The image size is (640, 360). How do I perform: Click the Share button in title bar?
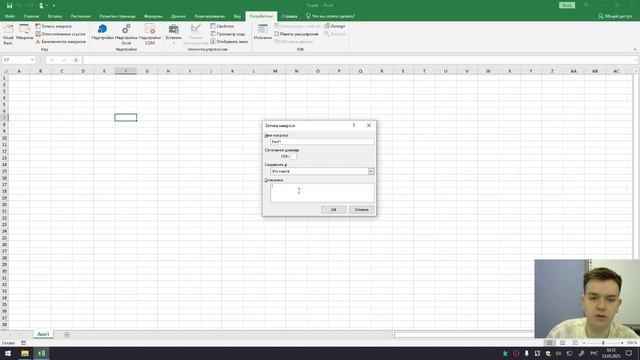click(615, 16)
